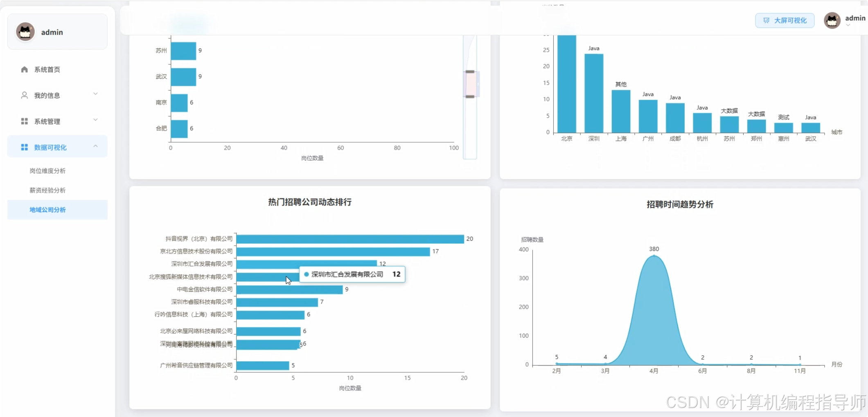This screenshot has width=868, height=417.
Task: Click the 杭州 column in city chart
Action: (702, 123)
